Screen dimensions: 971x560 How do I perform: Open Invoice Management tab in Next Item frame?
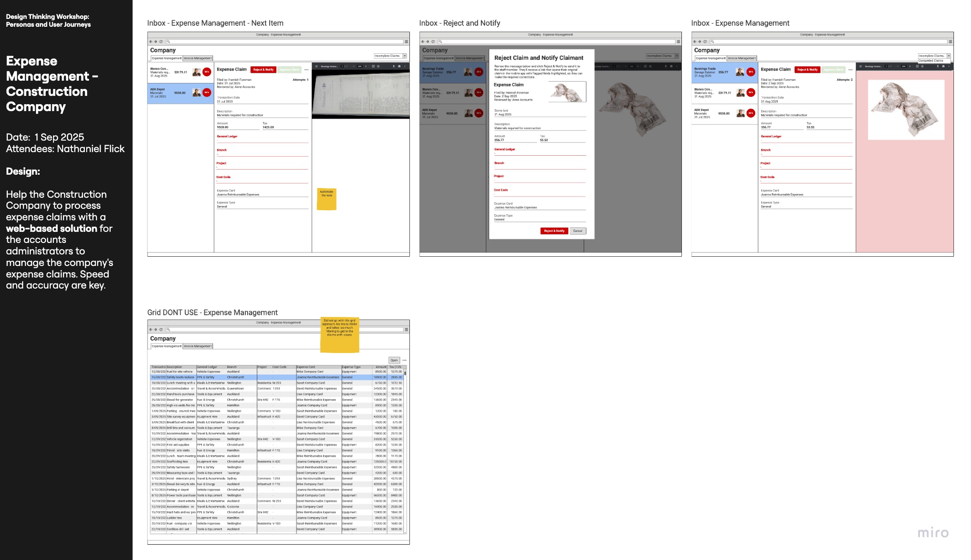[x=198, y=58]
